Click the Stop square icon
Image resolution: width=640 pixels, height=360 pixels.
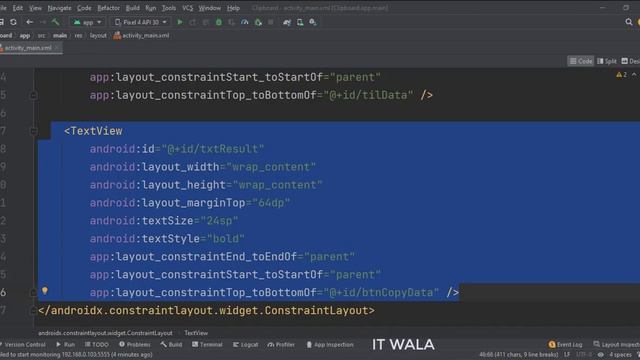(271, 22)
